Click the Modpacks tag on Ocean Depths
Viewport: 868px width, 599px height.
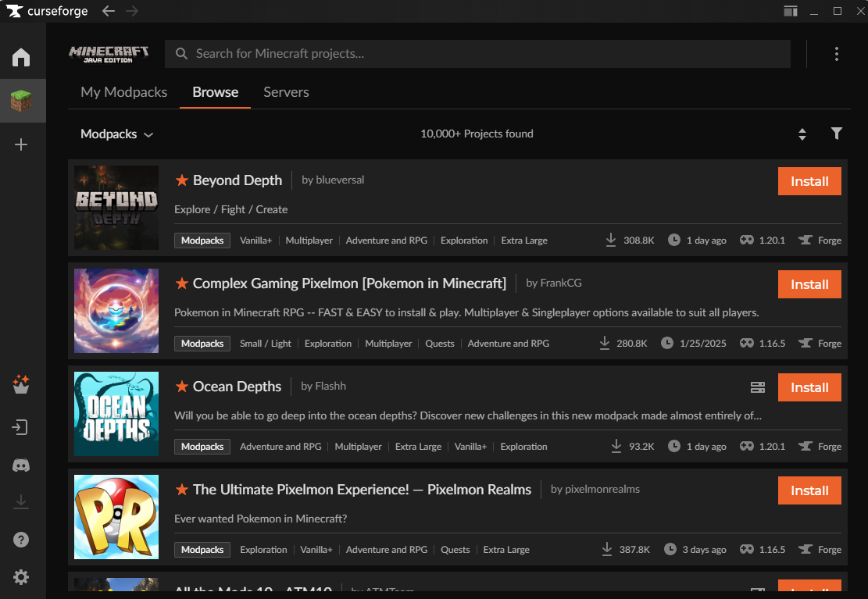[x=202, y=446]
